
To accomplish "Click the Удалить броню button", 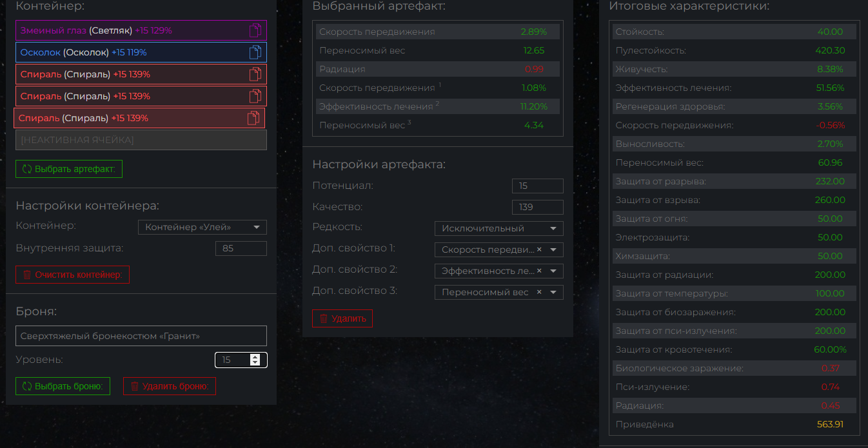I will [x=170, y=386].
